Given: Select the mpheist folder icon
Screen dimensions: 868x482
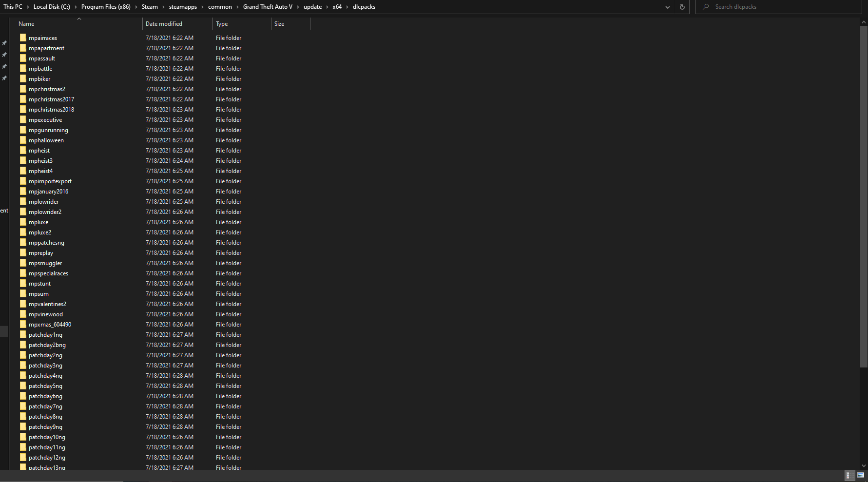Looking at the screenshot, I should coord(23,150).
